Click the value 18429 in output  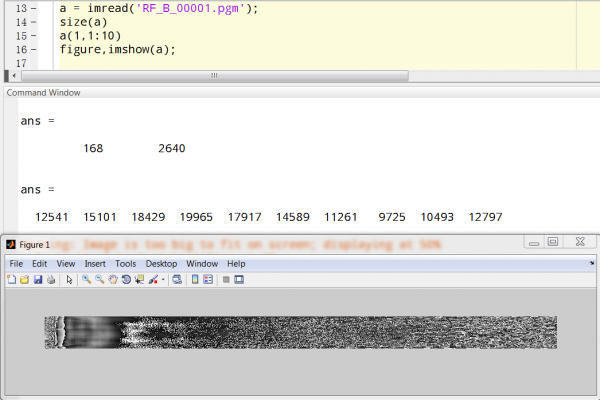click(x=148, y=217)
